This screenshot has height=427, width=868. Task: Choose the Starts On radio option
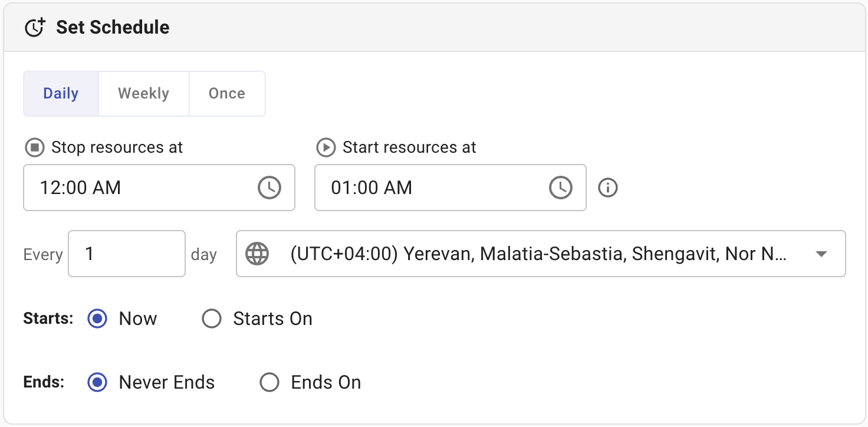click(x=212, y=319)
